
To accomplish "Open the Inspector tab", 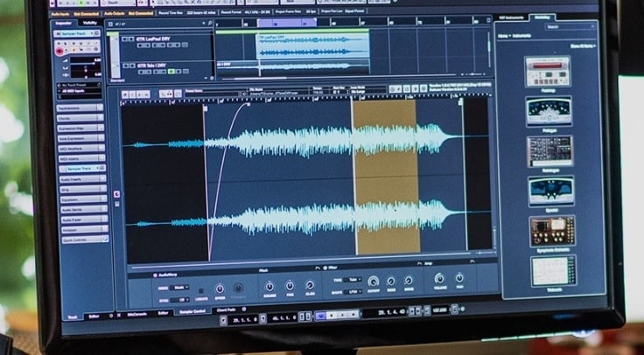I will coord(64,23).
